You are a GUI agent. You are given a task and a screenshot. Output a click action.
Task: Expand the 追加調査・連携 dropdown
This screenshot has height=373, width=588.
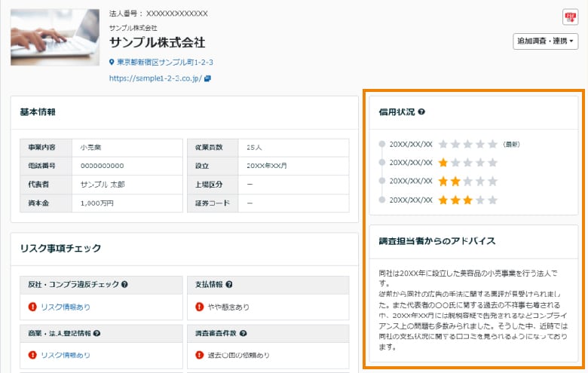coord(545,41)
